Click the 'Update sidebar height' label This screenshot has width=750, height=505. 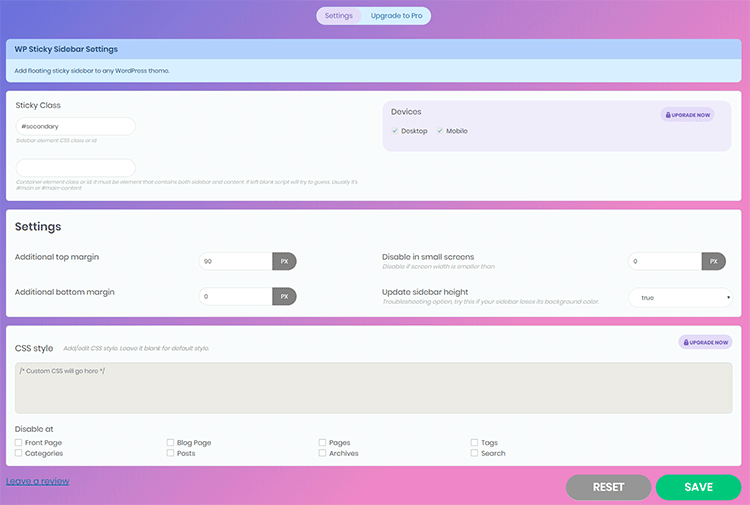425,292
